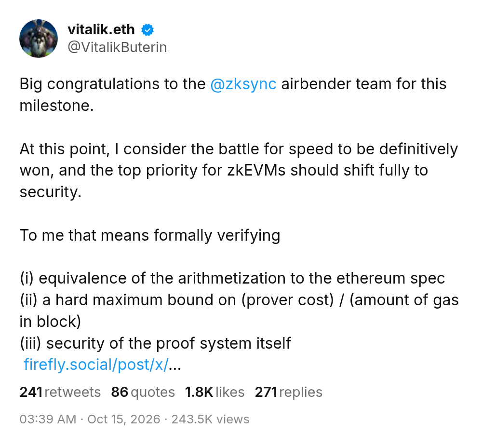This screenshot has width=482, height=448.
Task: Click the 'Big congratulations' opening sentence
Action: [233, 95]
